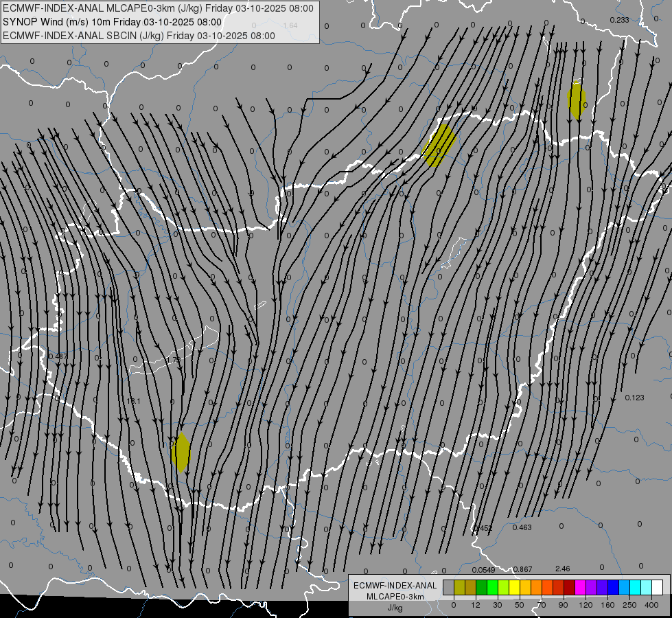Click the 0.487 value on the west side
Image resolution: width=672 pixels, height=618 pixels.
[58, 356]
